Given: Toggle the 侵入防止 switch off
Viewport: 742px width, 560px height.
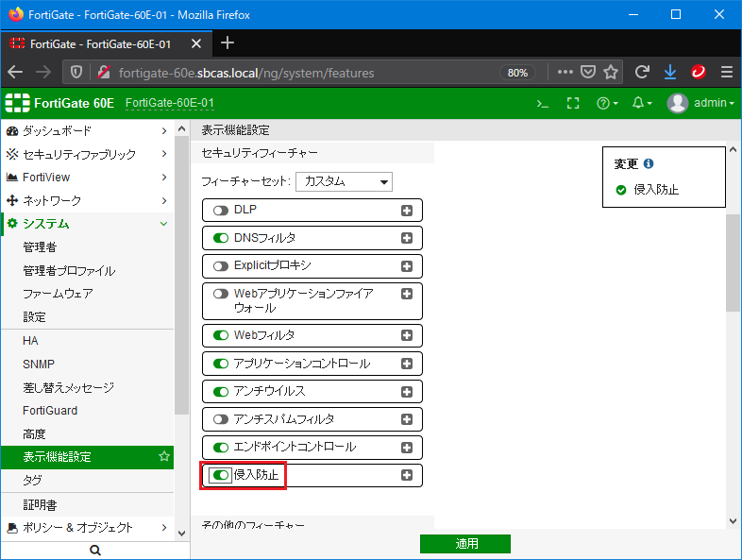Looking at the screenshot, I should click(221, 475).
